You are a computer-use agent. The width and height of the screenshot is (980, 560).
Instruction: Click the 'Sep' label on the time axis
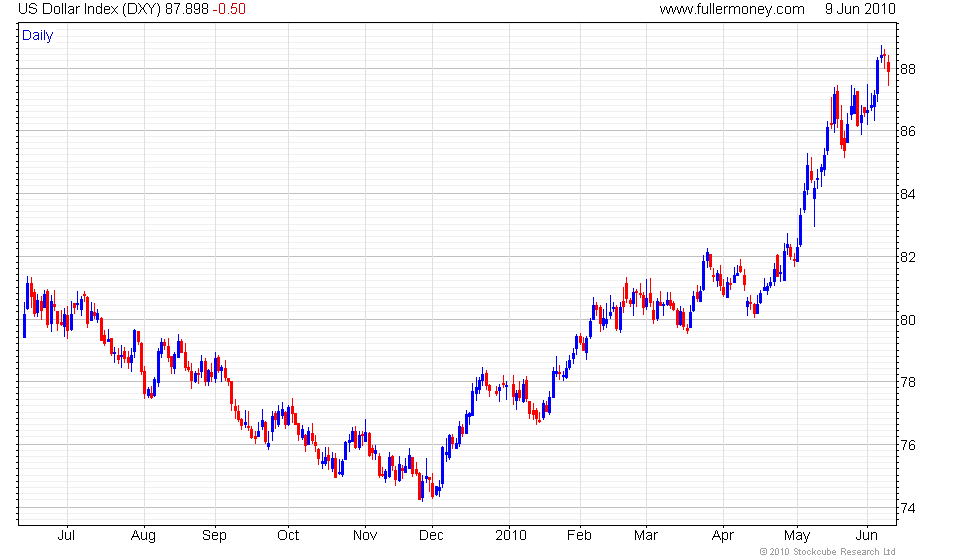(x=214, y=536)
